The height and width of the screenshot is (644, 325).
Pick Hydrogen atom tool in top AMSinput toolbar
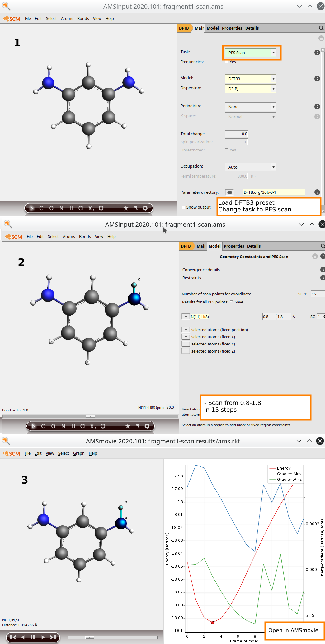[71, 208]
